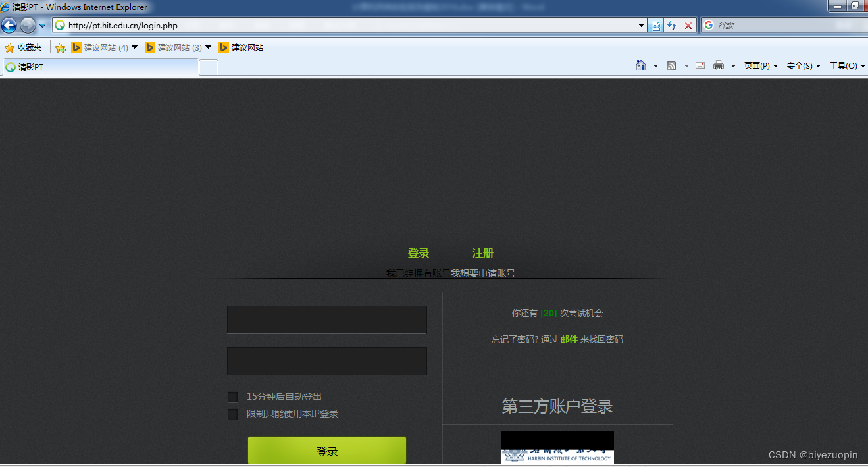Stop page loading with the red X icon
The height and width of the screenshot is (467, 868).
[688, 24]
